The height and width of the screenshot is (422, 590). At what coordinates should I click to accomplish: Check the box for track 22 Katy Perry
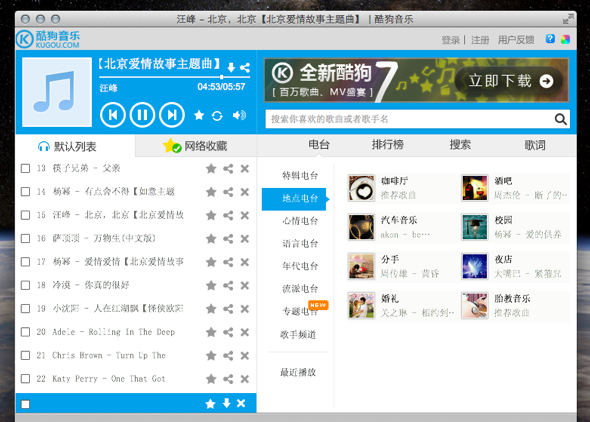26,378
